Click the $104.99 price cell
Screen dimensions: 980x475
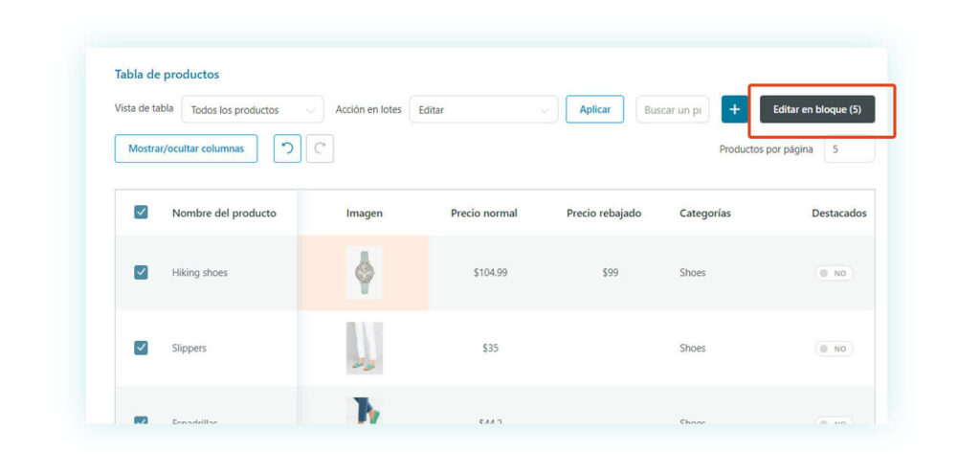[x=491, y=273]
